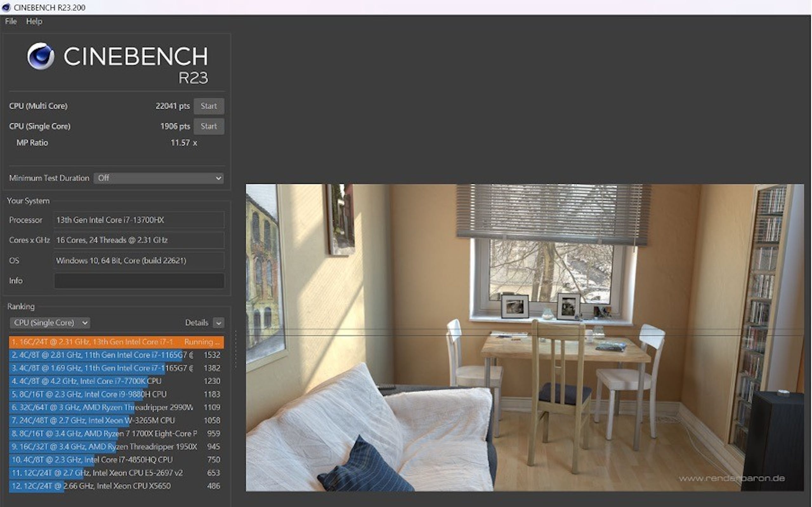This screenshot has width=812, height=507.
Task: Select ranking row AMD Ryzen Threadripper 2990W
Action: click(x=116, y=407)
